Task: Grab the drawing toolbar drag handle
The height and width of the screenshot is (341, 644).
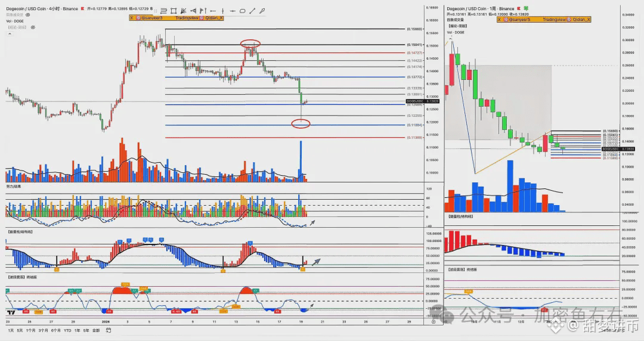Action: click(156, 11)
